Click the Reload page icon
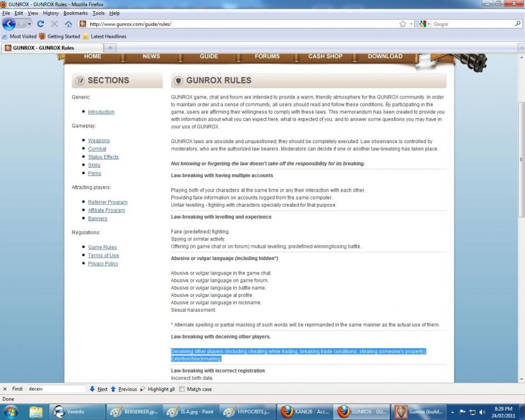 pyautogui.click(x=41, y=24)
